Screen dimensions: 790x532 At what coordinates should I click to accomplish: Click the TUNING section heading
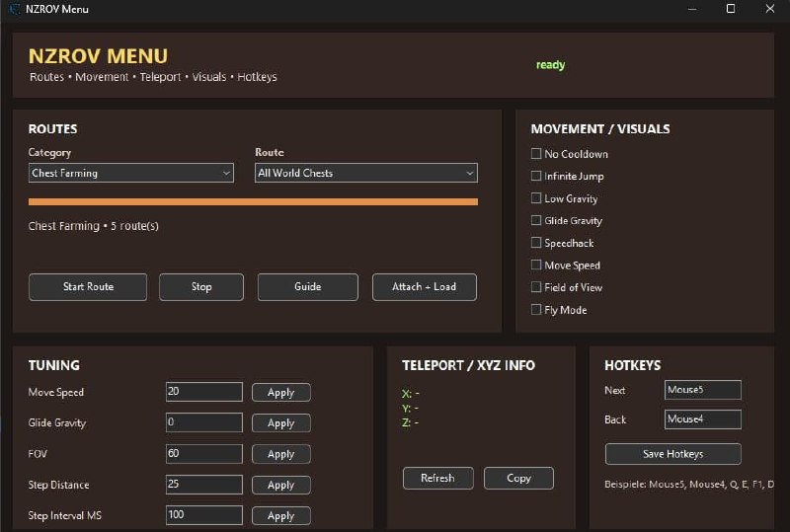pyautogui.click(x=54, y=365)
